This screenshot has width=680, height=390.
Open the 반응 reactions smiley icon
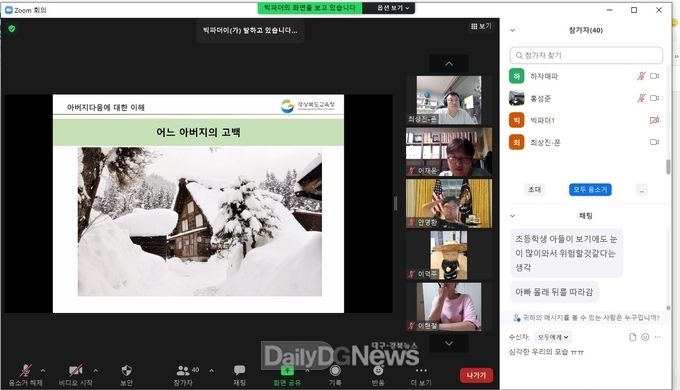[378, 370]
